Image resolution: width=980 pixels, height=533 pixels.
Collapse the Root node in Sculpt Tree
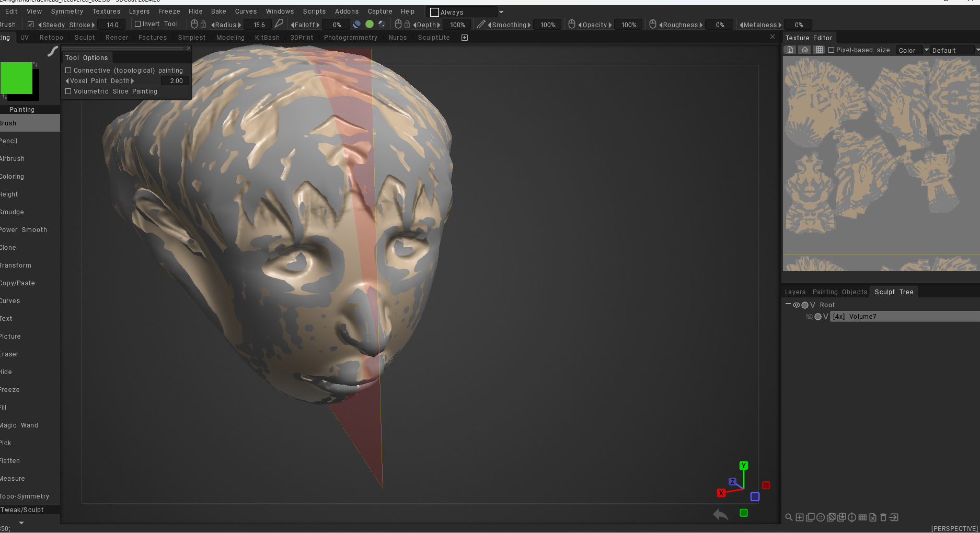click(x=788, y=305)
